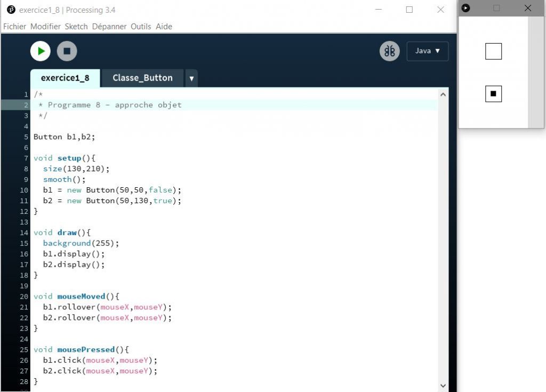Open the Outils menu
The height and width of the screenshot is (392, 546).
pyautogui.click(x=141, y=26)
